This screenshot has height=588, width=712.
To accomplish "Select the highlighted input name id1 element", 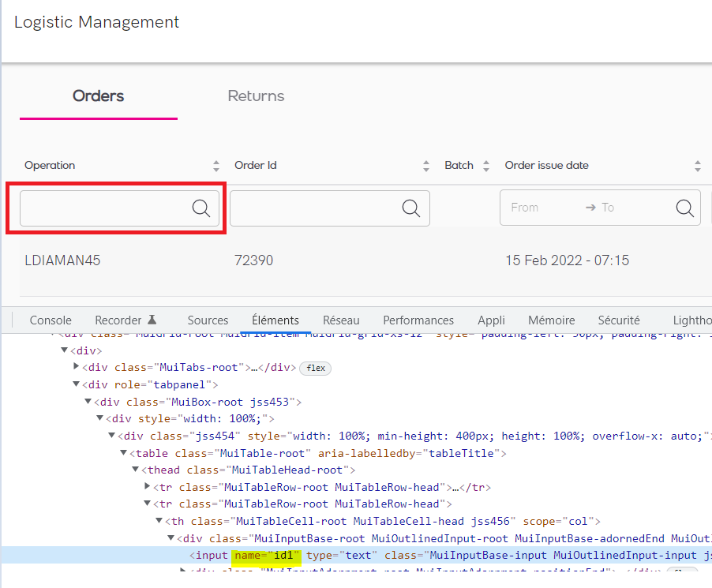I will coord(267,555).
